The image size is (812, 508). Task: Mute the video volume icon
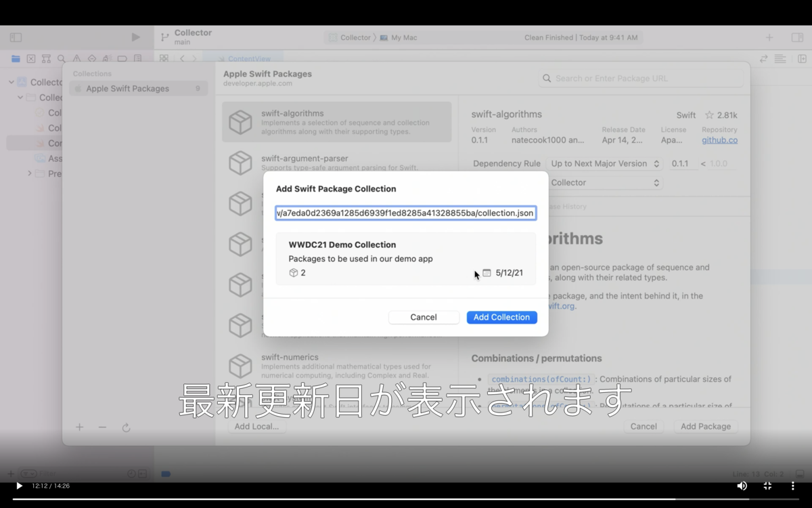click(742, 486)
